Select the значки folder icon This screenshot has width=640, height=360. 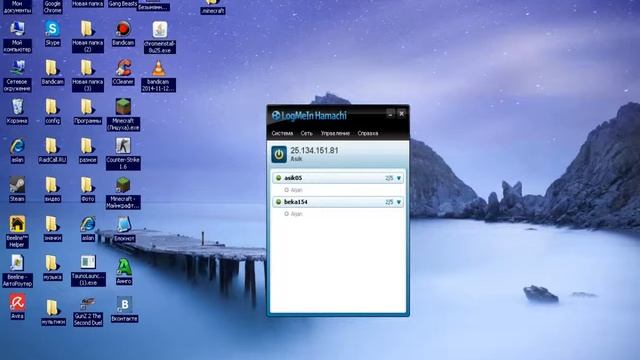(52, 229)
